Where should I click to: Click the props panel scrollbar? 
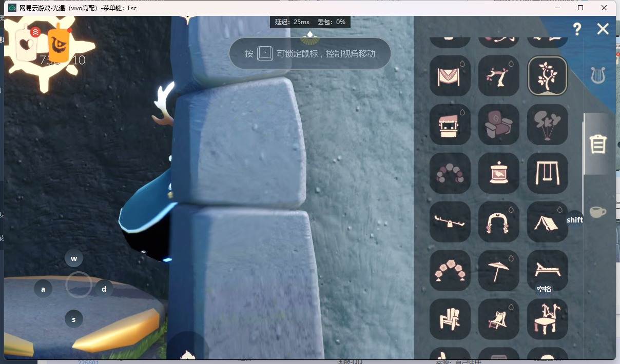584,149
